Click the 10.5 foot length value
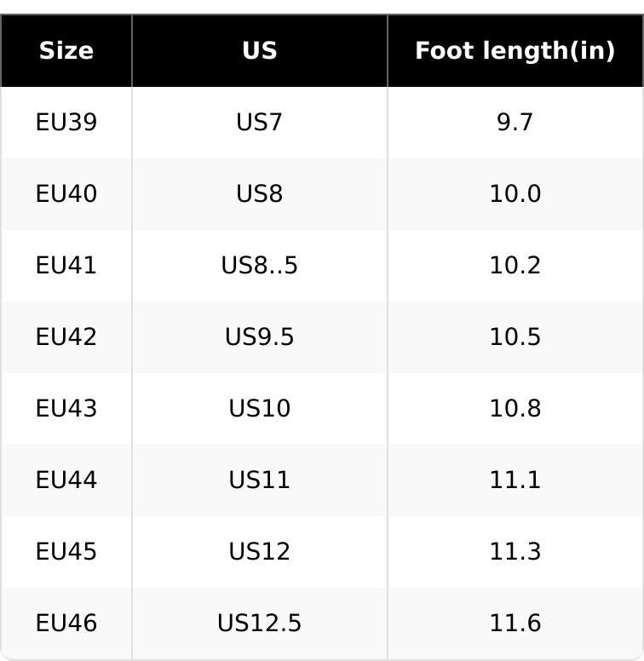Viewport: 644px width, 661px height. pos(515,336)
